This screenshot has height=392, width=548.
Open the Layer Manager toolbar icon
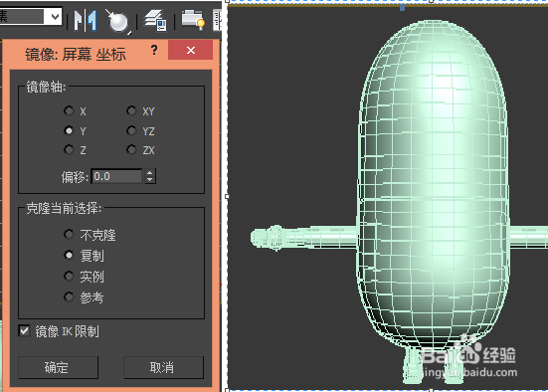(x=156, y=20)
